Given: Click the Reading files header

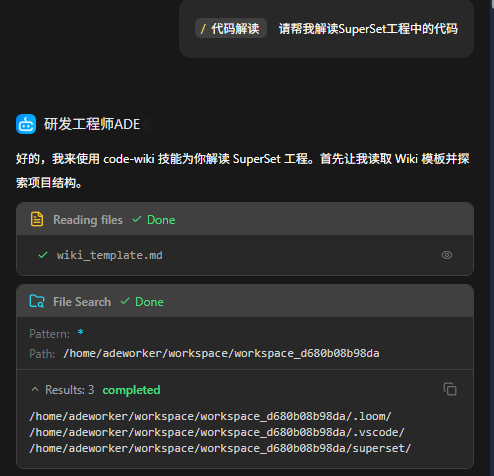Looking at the screenshot, I should tap(245, 219).
